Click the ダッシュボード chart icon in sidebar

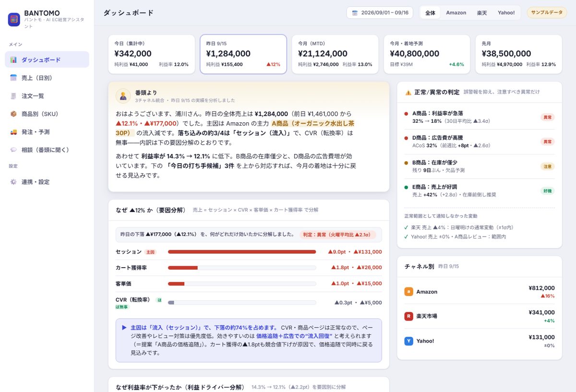click(x=13, y=60)
